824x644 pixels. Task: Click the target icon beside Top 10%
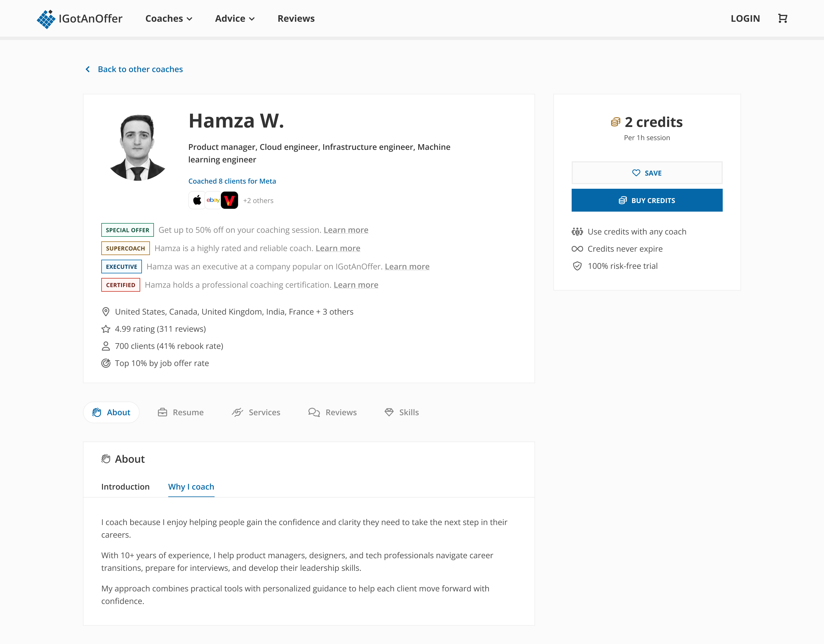(x=106, y=363)
